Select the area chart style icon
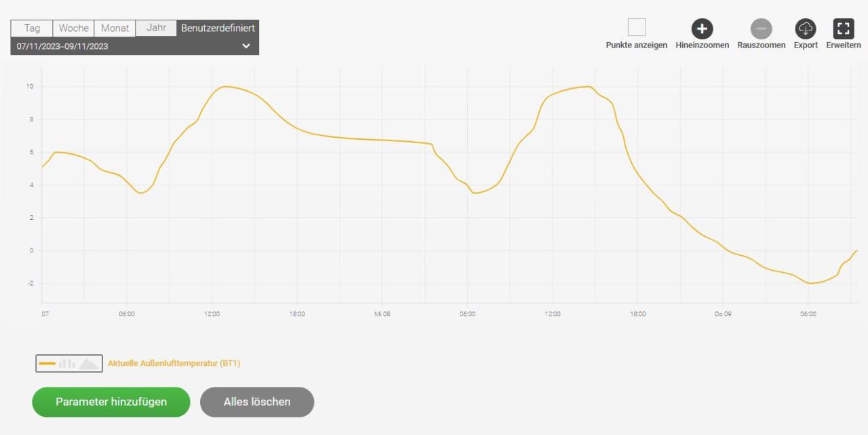The width and height of the screenshot is (868, 435). pyautogui.click(x=88, y=364)
